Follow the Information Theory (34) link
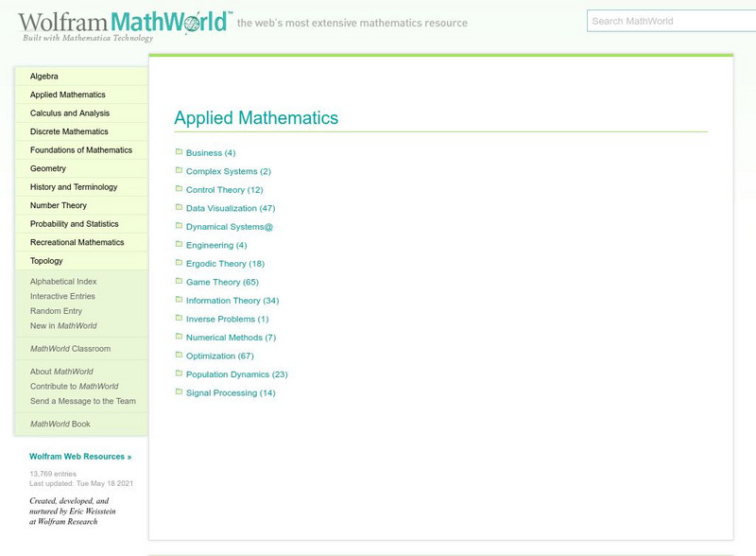The height and width of the screenshot is (556, 756). point(232,301)
